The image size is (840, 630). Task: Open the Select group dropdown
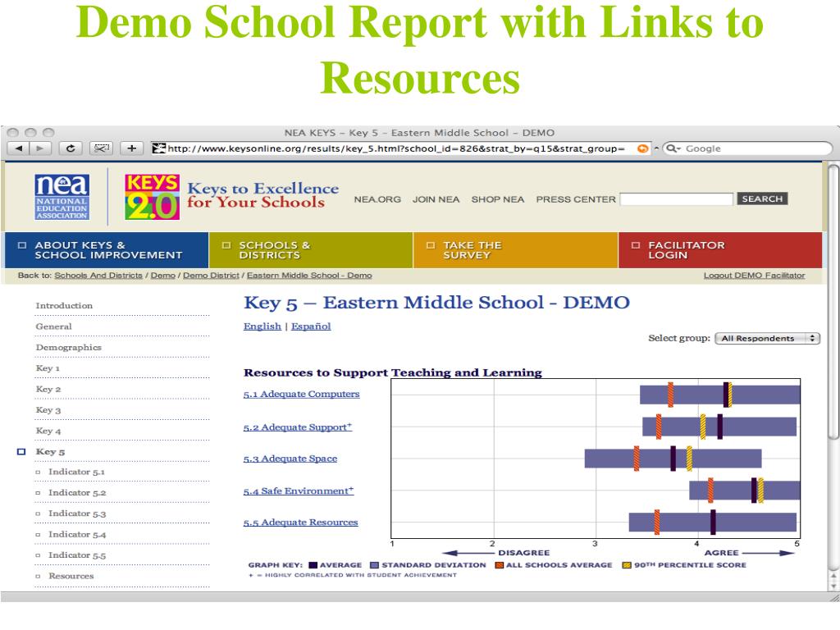point(767,339)
